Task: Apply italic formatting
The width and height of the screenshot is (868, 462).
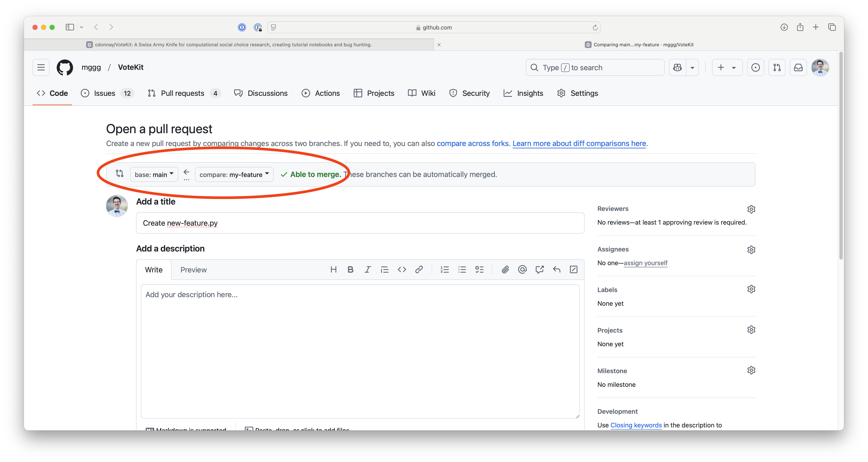Action: (368, 269)
